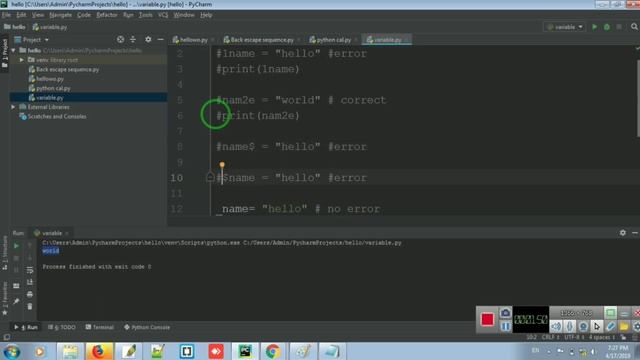Screen dimensions: 640x360
Task: Run the variable script with the green toolbar arrow
Action: (x=595, y=27)
